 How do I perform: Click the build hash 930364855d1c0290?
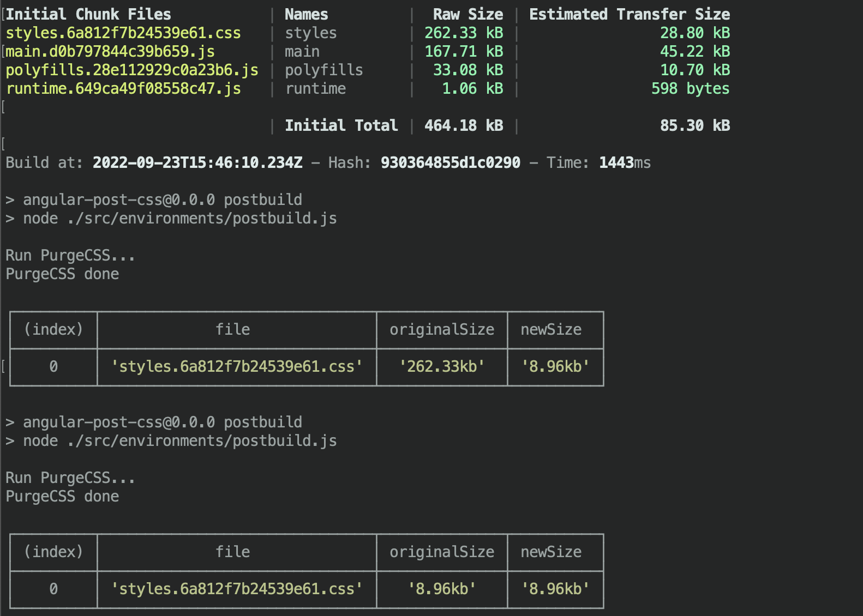tap(451, 163)
